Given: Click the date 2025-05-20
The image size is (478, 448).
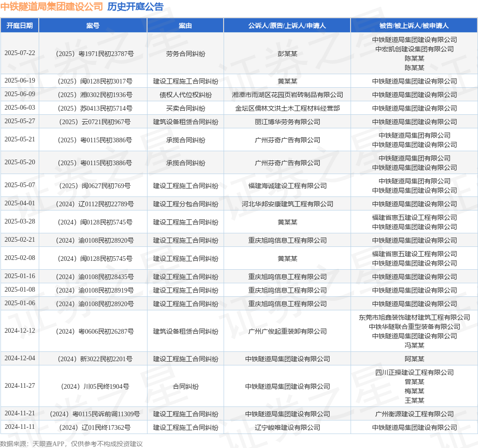Looking at the screenshot, I should click(20, 162).
